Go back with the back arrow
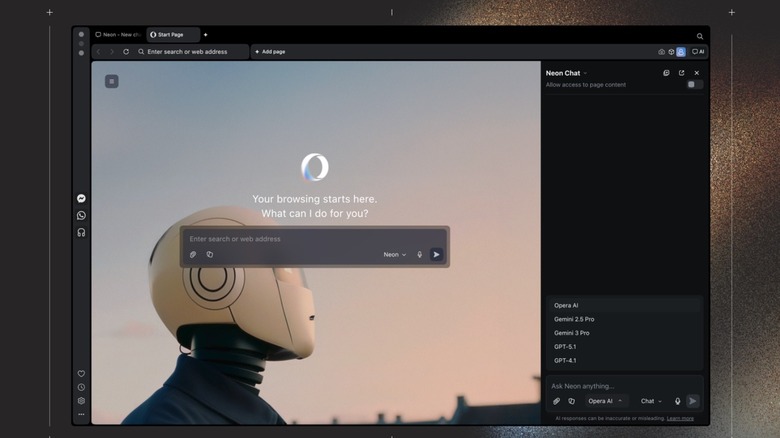Image resolution: width=780 pixels, height=438 pixels. coord(98,52)
